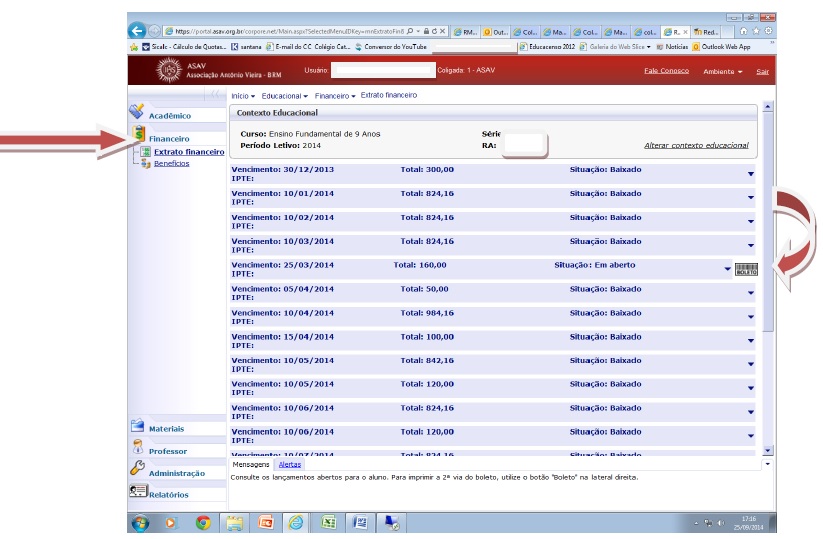The image size is (823, 539).
Task: Expand the 15/04/2014 Total 100,00 row
Action: 751,341
